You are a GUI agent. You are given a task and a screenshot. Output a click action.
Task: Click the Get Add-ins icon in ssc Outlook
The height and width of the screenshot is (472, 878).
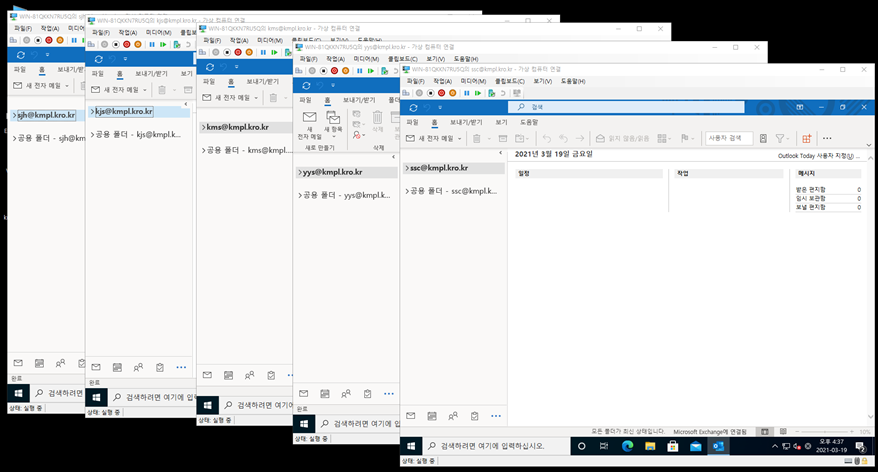click(x=806, y=138)
